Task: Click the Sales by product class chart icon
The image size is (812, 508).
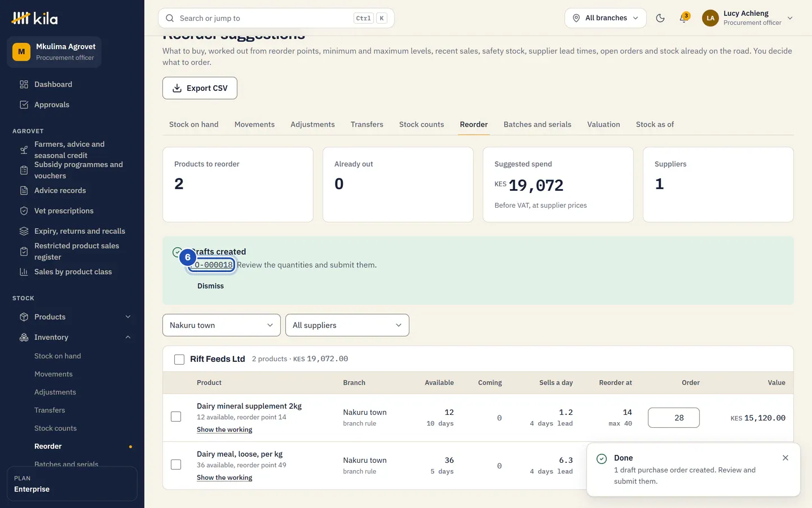Action: click(x=24, y=271)
